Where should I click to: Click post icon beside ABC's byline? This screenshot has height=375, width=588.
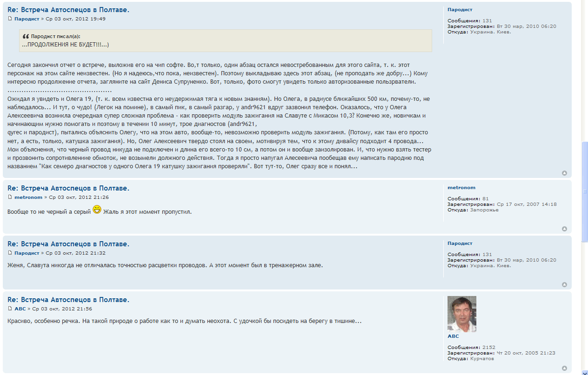tap(10, 309)
